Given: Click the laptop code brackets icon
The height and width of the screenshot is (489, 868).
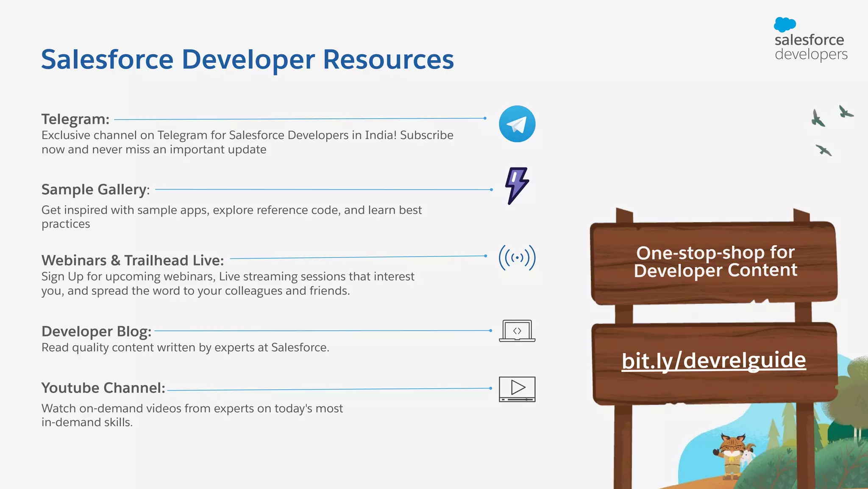Looking at the screenshot, I should point(517,331).
